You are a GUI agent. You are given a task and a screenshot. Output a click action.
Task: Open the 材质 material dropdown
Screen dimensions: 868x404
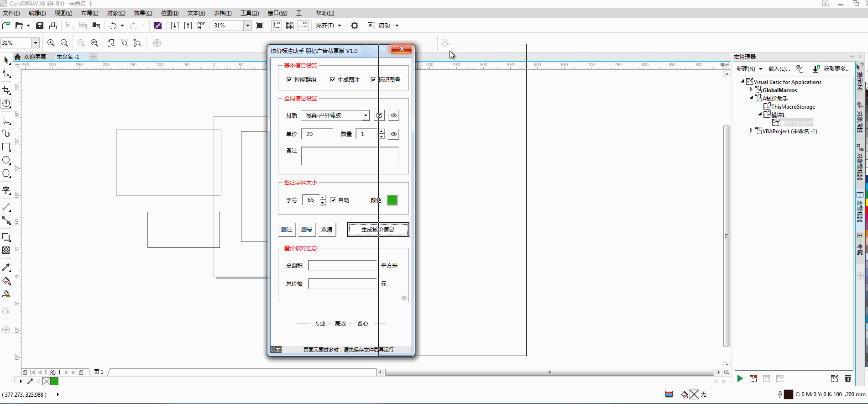[x=366, y=115]
